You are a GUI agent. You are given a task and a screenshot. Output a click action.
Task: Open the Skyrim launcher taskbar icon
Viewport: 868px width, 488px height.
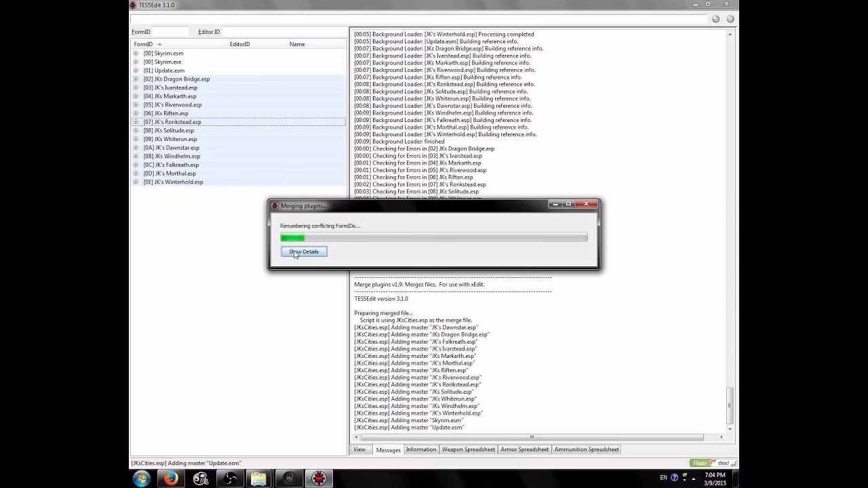pyautogui.click(x=288, y=479)
